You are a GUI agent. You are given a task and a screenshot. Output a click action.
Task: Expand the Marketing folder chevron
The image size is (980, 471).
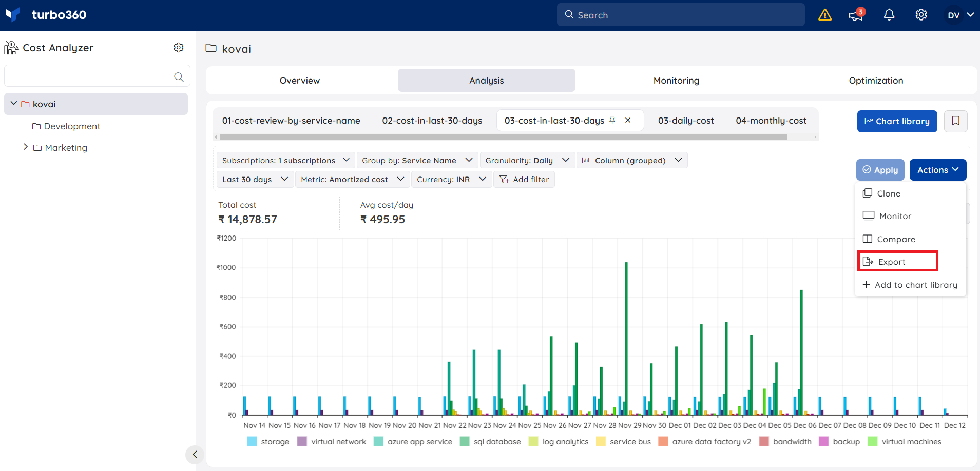tap(26, 147)
